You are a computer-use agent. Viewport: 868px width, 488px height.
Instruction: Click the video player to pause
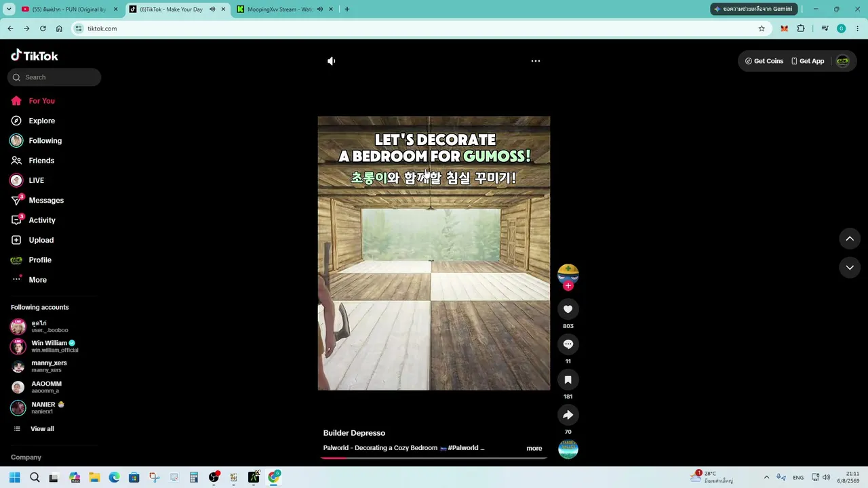tap(434, 253)
